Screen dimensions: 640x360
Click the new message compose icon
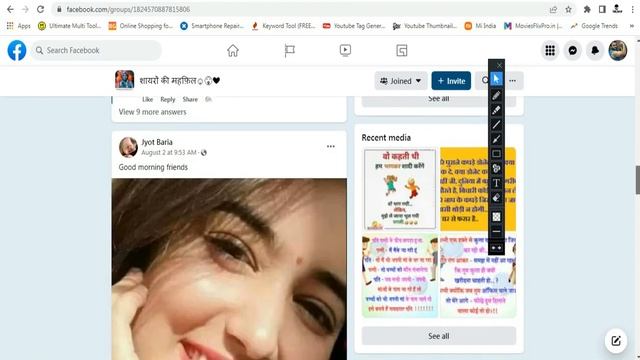pyautogui.click(x=616, y=340)
